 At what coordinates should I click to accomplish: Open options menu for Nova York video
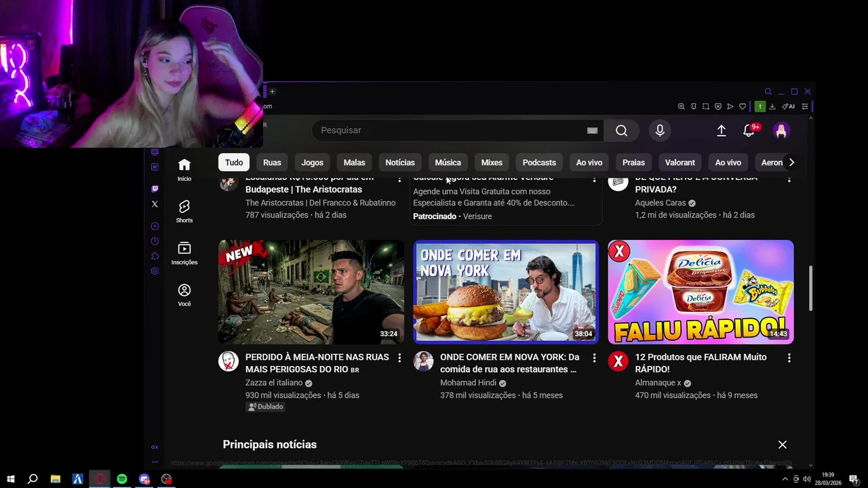click(594, 358)
